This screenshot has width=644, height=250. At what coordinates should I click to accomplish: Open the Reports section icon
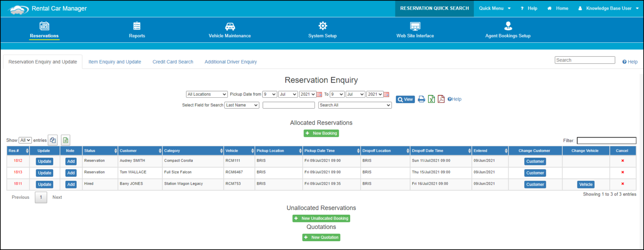coord(137,26)
